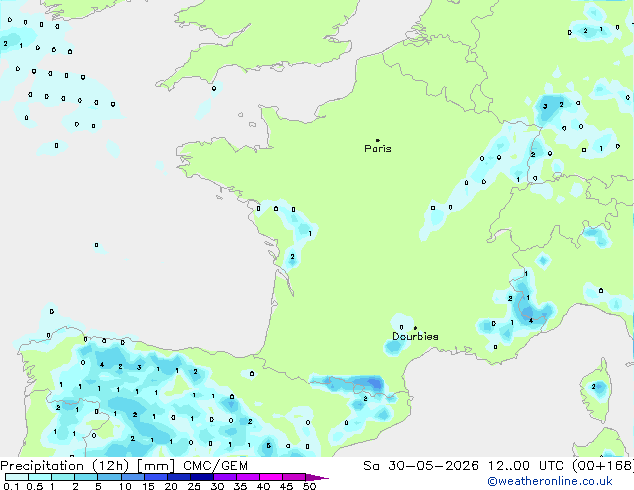The width and height of the screenshot is (634, 490).
Task: Click the 50 legend scale value
Action: 309,486
